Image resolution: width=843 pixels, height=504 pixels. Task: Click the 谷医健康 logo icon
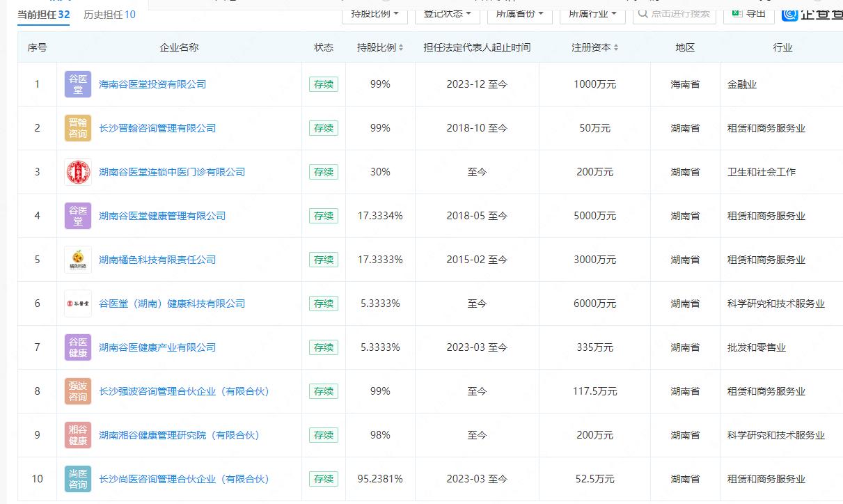[x=78, y=347]
